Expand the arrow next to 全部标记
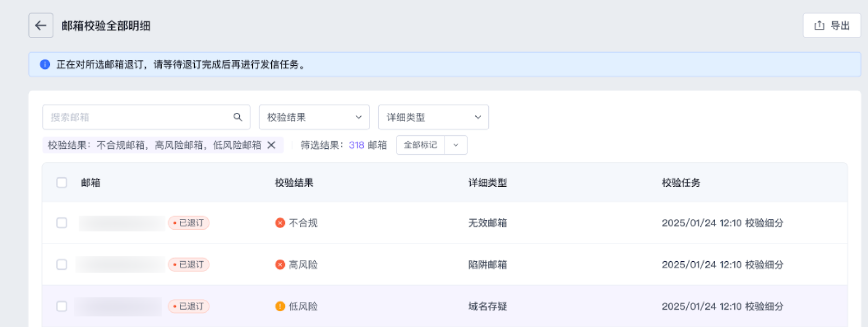The image size is (868, 327). click(456, 145)
